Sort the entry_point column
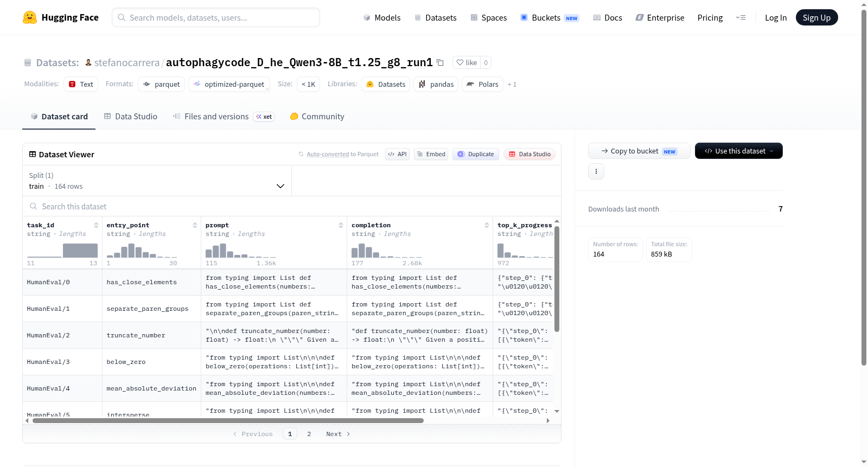This screenshot has width=868, height=467. (x=195, y=225)
